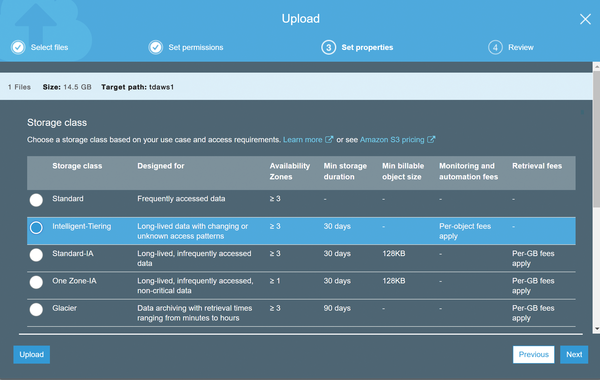Image resolution: width=600 pixels, height=380 pixels.
Task: Select the Standard storage class radio button
Action: click(36, 200)
